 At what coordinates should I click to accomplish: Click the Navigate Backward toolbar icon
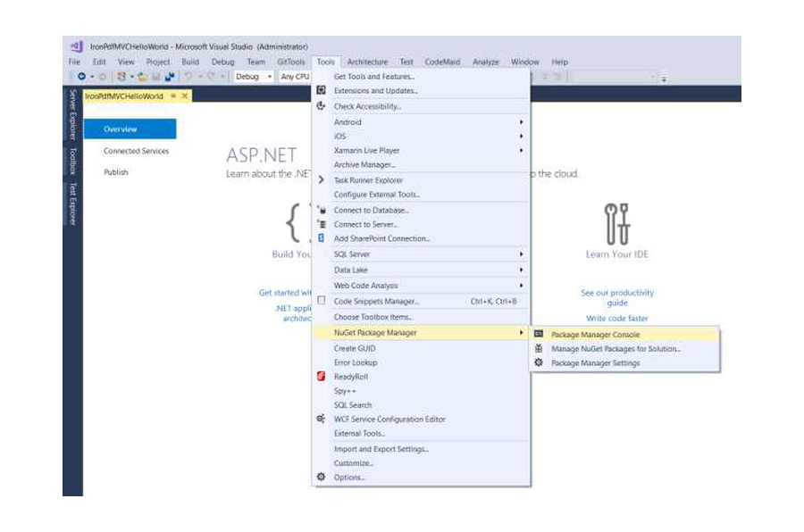(x=81, y=77)
